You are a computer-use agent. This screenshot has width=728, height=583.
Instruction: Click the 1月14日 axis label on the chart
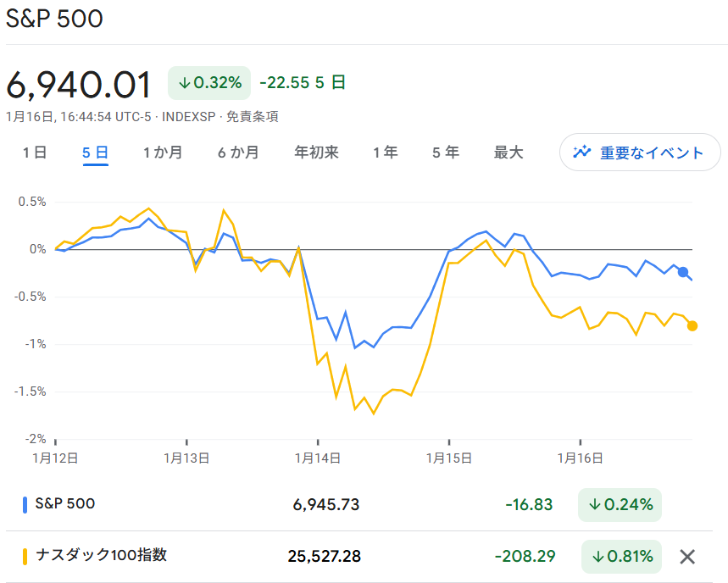coord(318,457)
